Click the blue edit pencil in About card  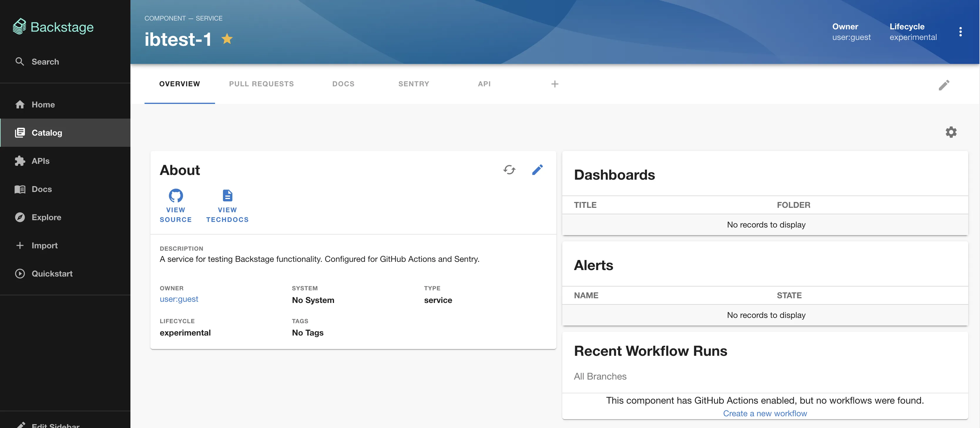[537, 170]
